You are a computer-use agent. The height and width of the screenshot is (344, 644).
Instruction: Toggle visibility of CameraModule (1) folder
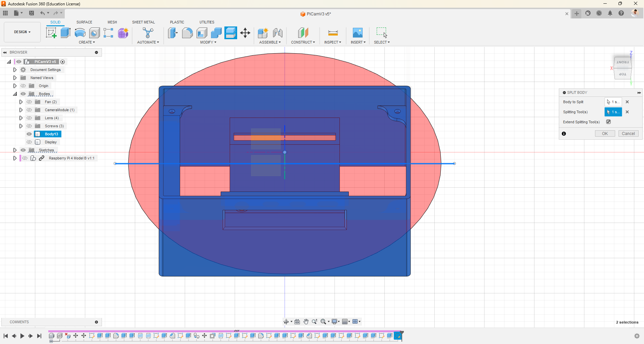(29, 110)
